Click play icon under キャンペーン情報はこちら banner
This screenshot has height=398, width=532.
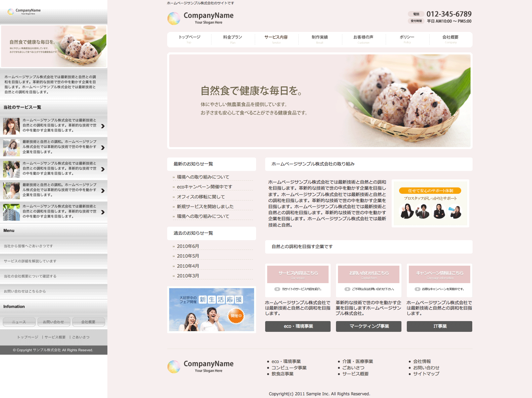417,289
